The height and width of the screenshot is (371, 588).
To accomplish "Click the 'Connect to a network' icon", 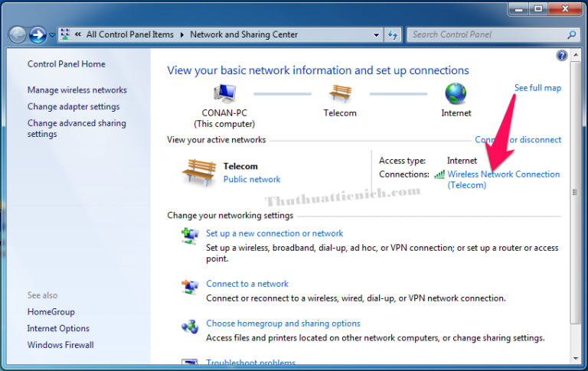I will [190, 286].
